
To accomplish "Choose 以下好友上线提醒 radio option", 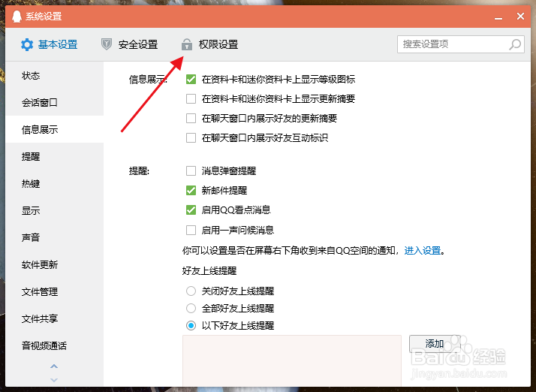I will pos(191,325).
